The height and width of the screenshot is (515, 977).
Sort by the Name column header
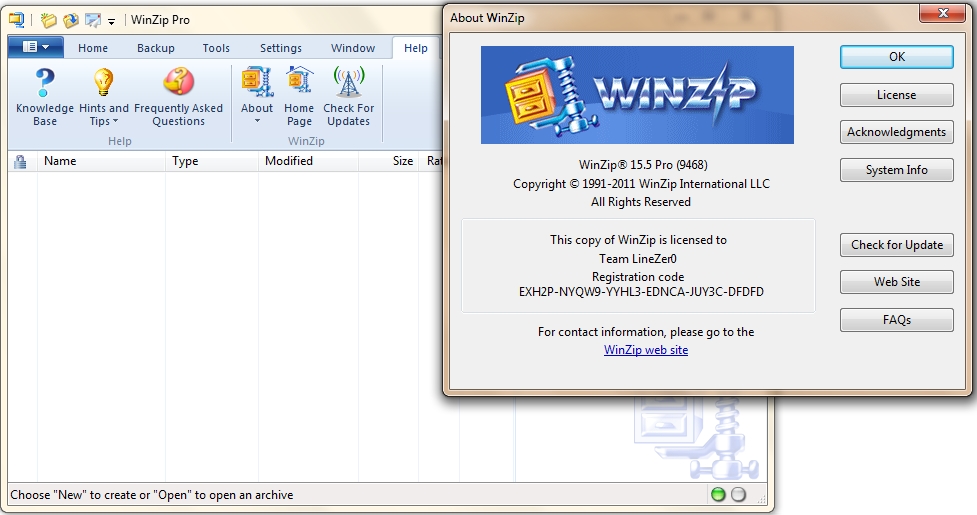[101, 161]
